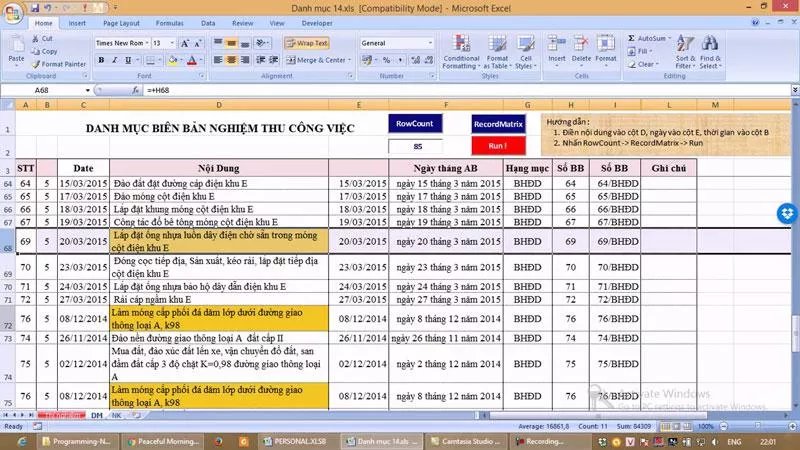Open the General number format dropdown
This screenshot has width=800, height=450.
click(x=430, y=43)
